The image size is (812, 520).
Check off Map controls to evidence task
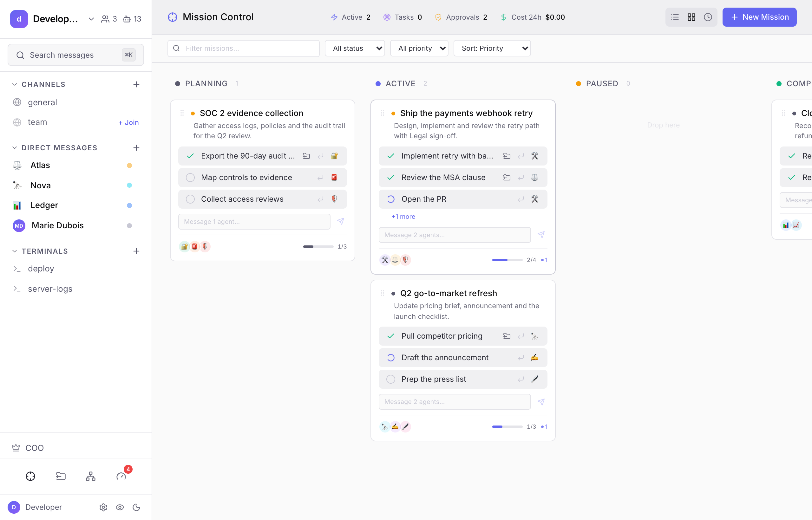pos(191,178)
